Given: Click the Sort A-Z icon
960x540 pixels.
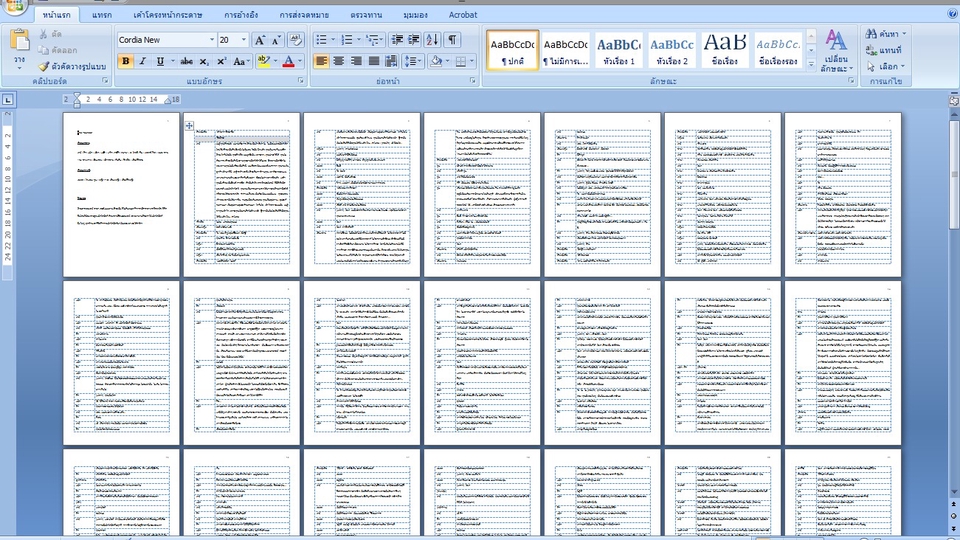Looking at the screenshot, I should coord(432,40).
